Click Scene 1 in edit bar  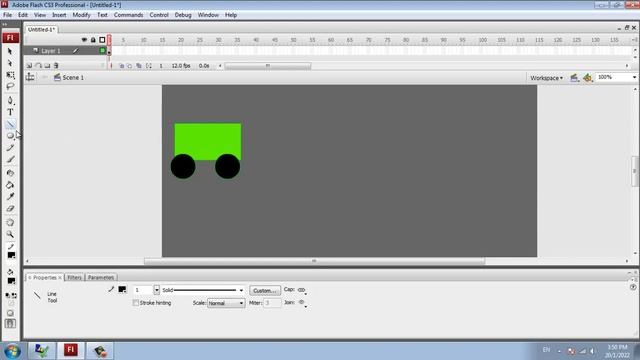click(73, 78)
